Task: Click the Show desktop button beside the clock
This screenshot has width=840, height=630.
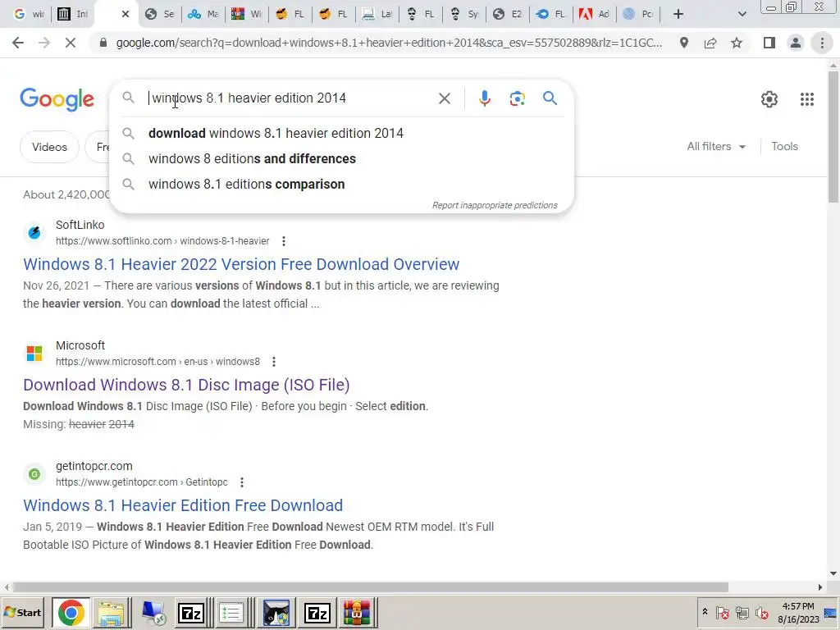Action: click(x=832, y=613)
